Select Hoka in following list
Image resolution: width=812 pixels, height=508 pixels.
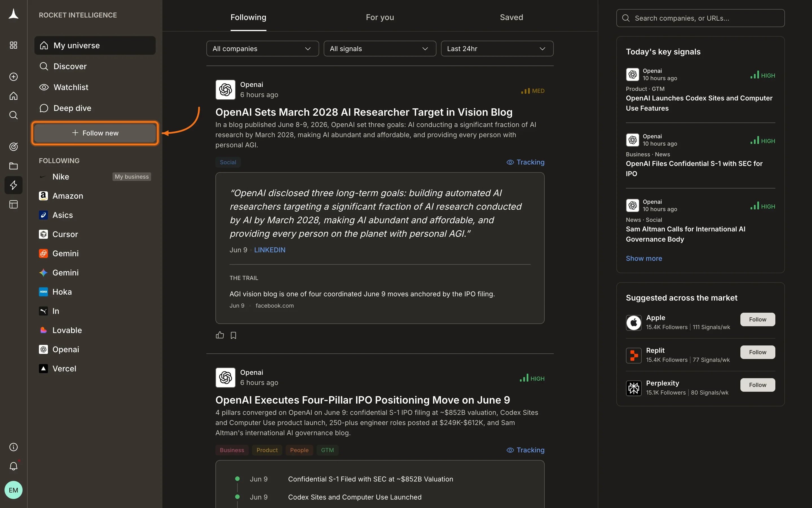pyautogui.click(x=95, y=292)
